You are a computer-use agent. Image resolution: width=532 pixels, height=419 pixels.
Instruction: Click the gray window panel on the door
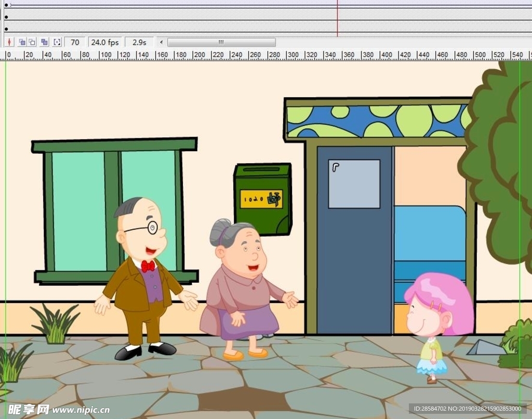[x=354, y=184]
